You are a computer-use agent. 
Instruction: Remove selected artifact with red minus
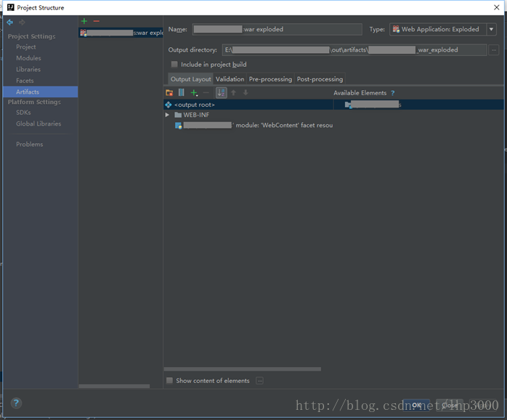97,21
